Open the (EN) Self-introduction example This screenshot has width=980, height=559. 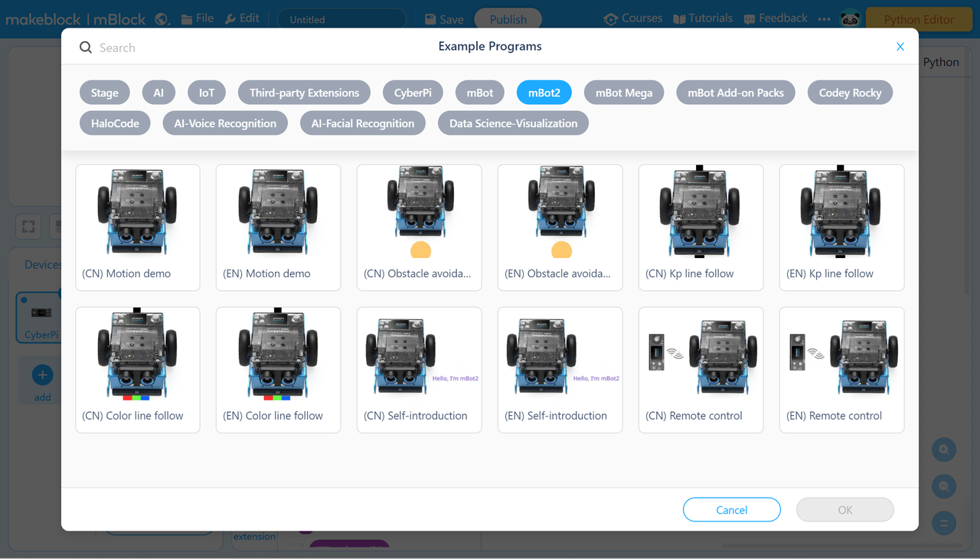coord(560,370)
